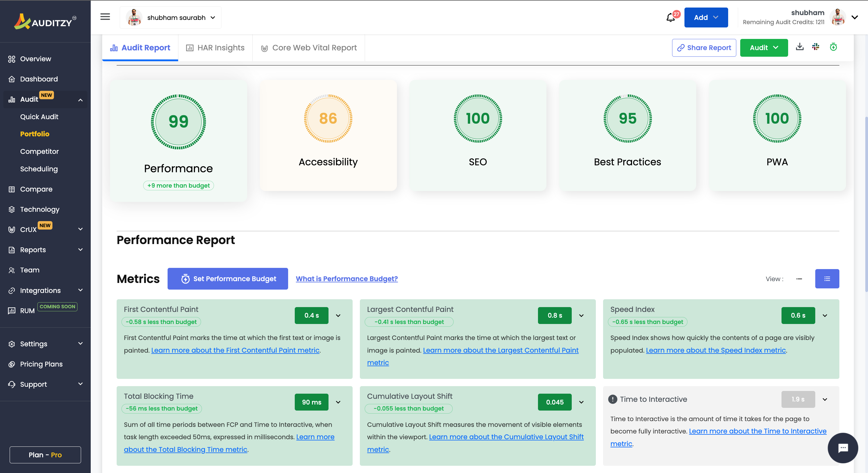Click the Audit Report tab chart icon

[x=114, y=48]
